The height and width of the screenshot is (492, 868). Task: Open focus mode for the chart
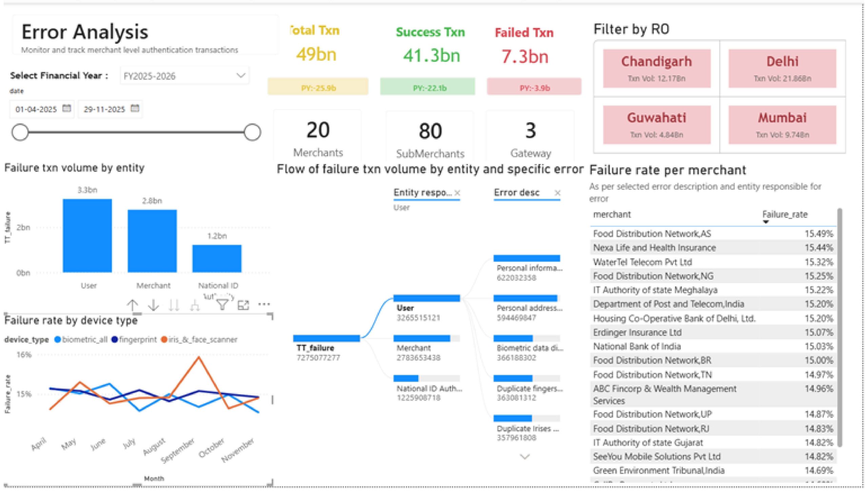[243, 305]
